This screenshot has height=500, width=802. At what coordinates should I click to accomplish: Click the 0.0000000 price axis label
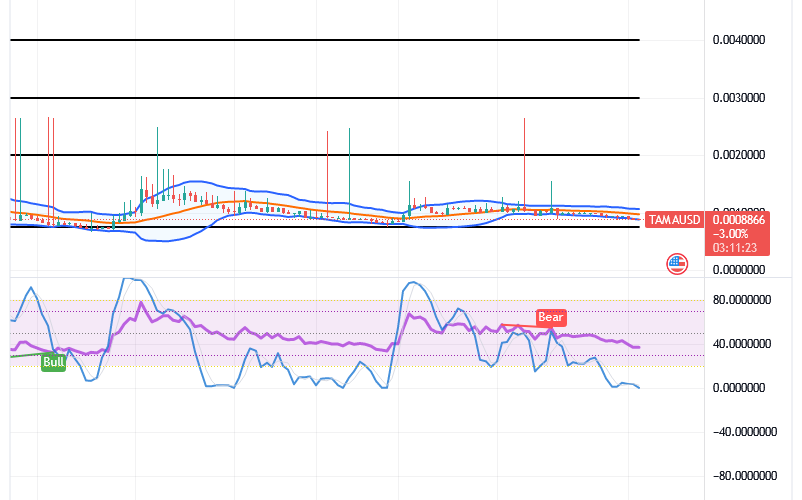pyautogui.click(x=739, y=270)
